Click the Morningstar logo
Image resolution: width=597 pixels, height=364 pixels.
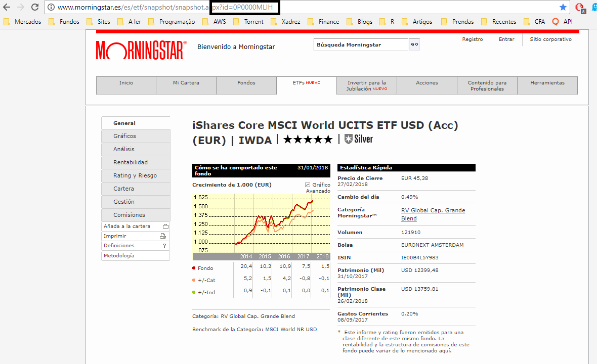click(x=141, y=50)
